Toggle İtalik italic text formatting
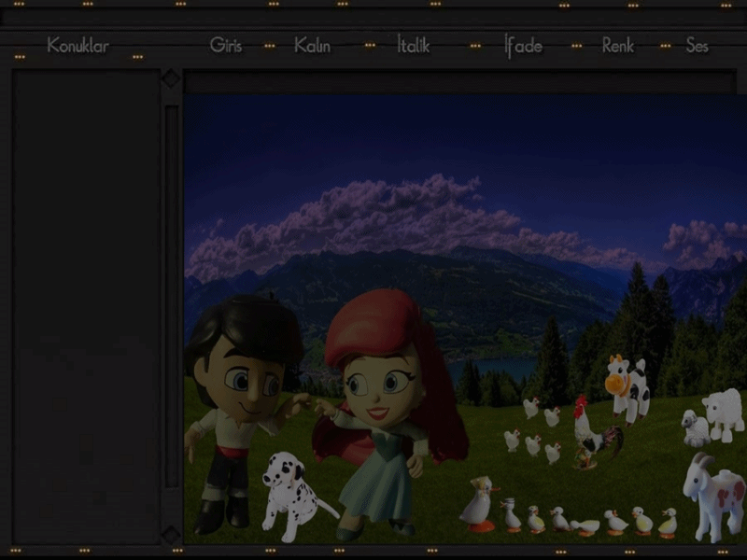Viewport: 747px width, 560px height. (414, 45)
